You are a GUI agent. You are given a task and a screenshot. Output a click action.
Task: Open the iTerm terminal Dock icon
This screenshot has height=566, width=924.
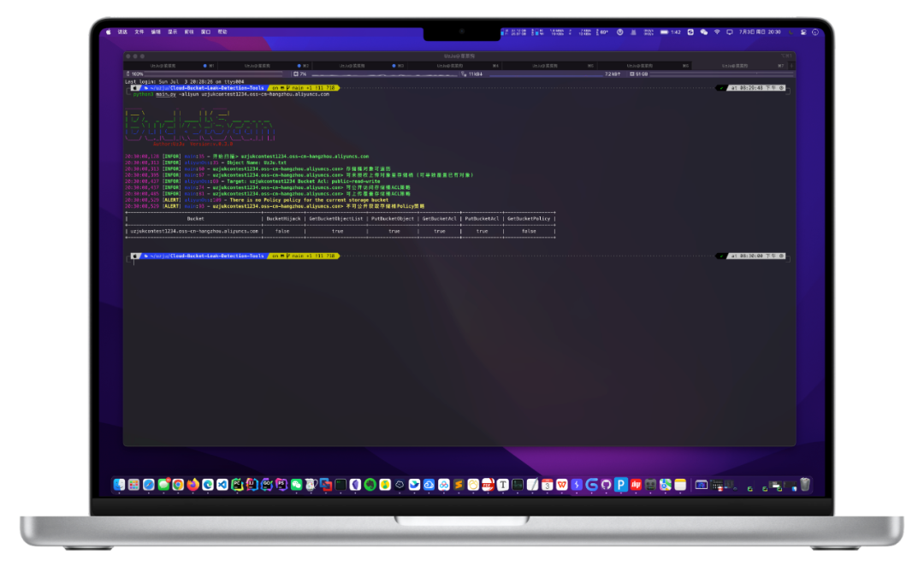341,485
